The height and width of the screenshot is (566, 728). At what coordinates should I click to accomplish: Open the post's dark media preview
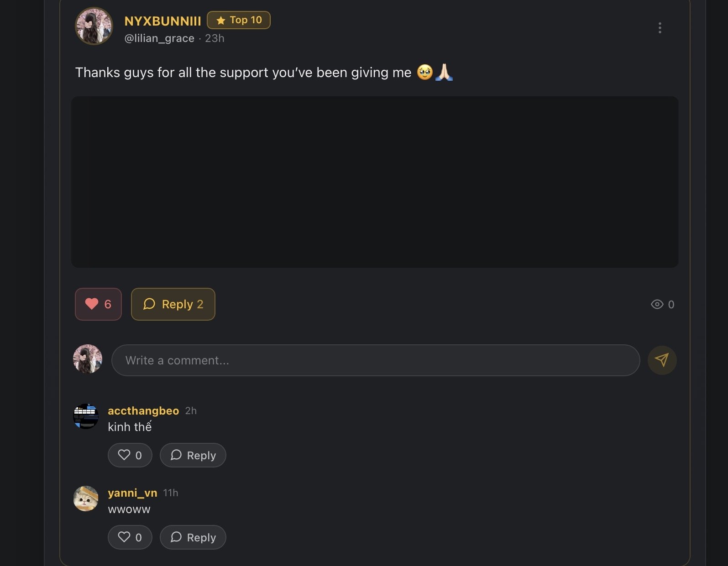pos(374,182)
